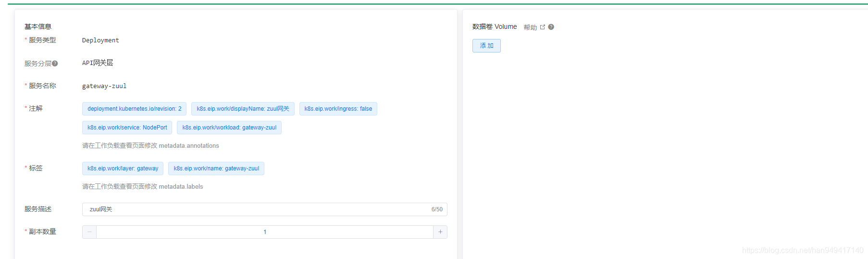The width and height of the screenshot is (868, 259).
Task: Click the gateway-zuul service name value
Action: tap(104, 86)
